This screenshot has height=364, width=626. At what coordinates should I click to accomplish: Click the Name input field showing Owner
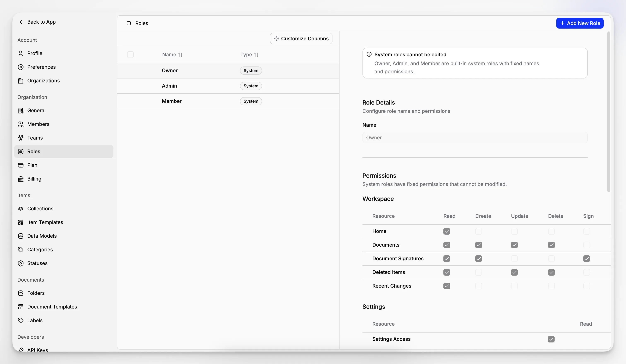pos(475,138)
